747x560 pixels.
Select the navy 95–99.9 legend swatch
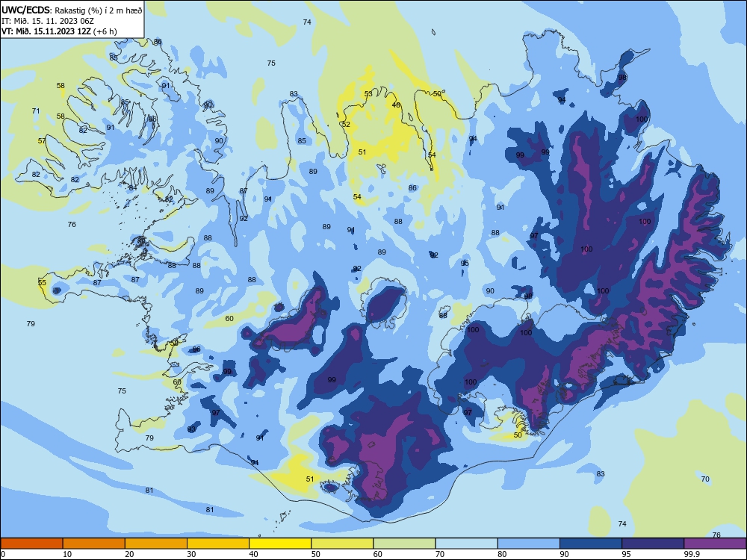click(x=653, y=544)
